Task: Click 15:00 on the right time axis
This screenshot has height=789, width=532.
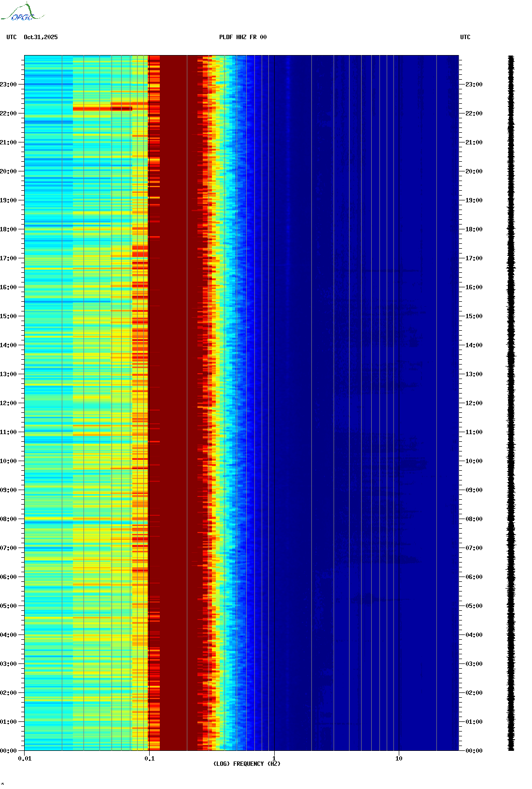Action: (474, 316)
